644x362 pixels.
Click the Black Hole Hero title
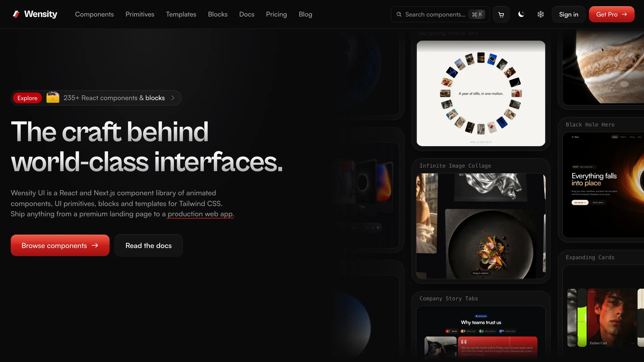point(590,125)
